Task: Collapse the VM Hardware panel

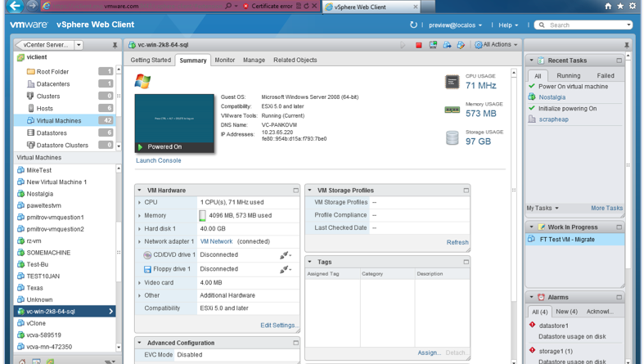Action: 140,191
